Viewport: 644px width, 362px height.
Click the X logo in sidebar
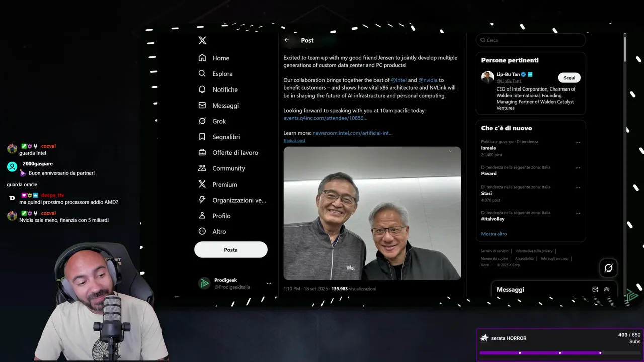click(x=202, y=41)
